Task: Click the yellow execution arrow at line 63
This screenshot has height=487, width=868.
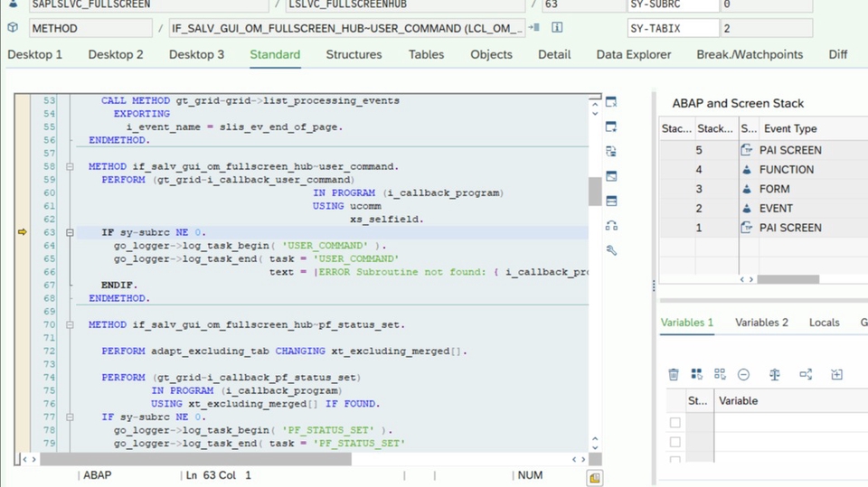Action: coord(22,232)
